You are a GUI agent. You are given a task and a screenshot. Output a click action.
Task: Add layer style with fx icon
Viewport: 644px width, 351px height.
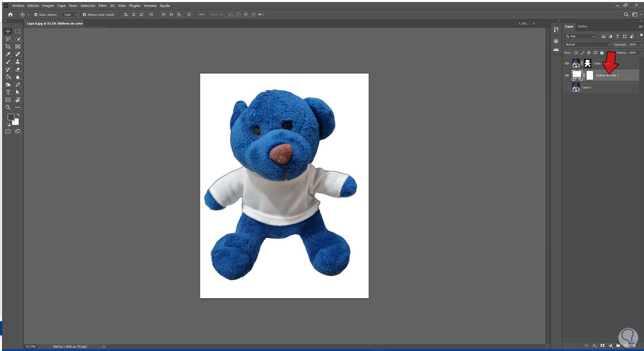(594, 345)
